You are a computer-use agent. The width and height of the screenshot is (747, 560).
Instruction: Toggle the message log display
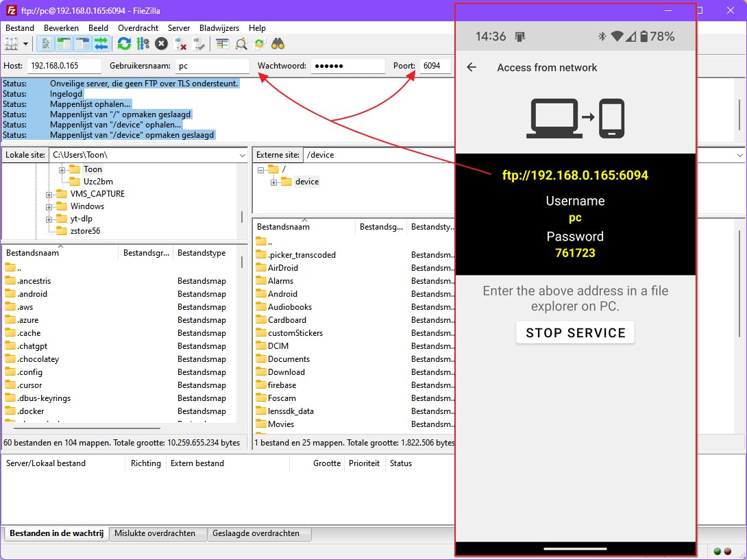(45, 44)
